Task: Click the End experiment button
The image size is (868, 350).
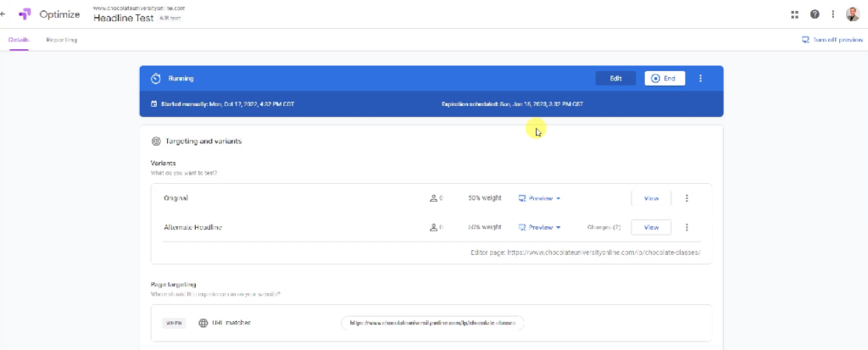Action: click(x=665, y=79)
